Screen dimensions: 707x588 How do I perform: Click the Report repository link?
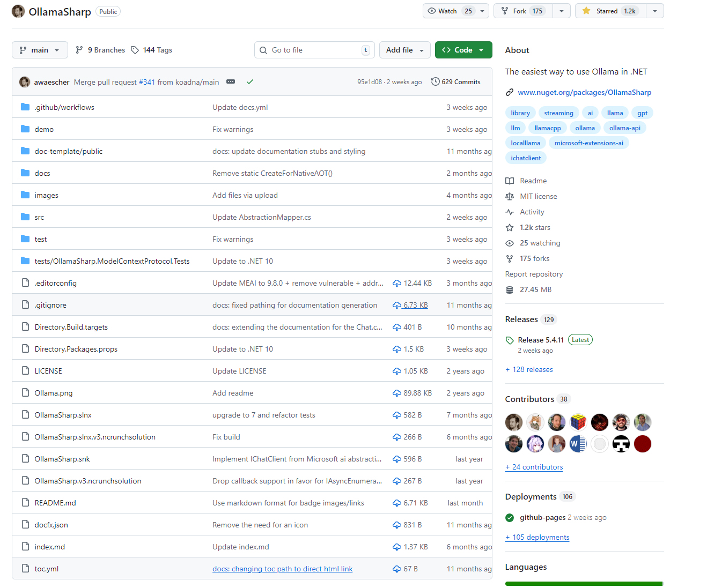click(534, 274)
